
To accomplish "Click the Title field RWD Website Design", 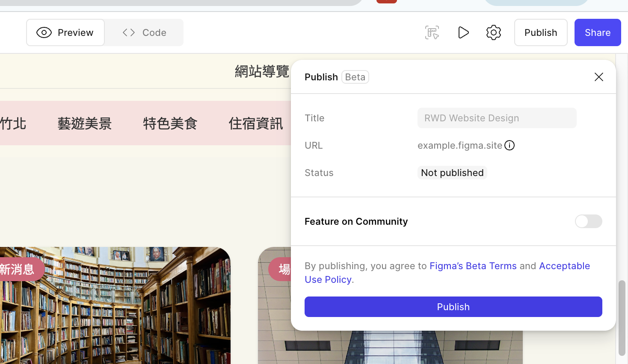I will point(497,118).
